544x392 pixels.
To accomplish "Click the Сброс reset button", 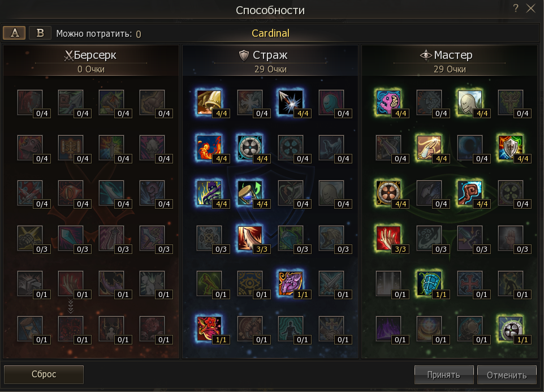I will coord(44,374).
